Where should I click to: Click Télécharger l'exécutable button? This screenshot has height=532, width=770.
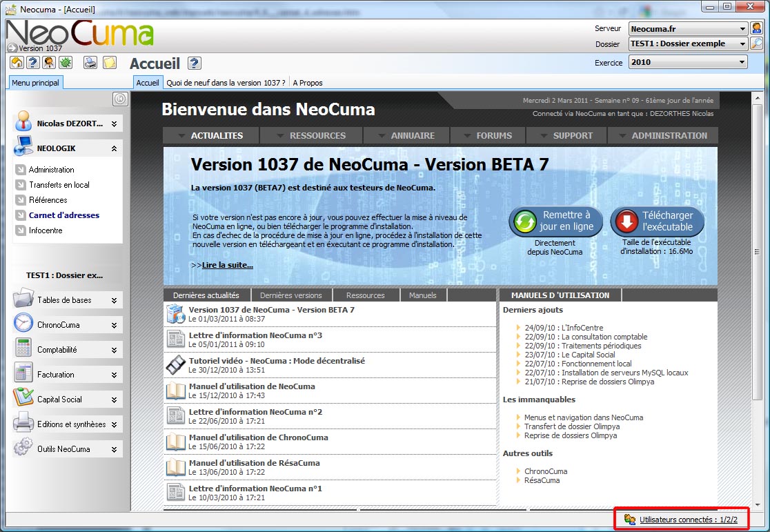[657, 221]
